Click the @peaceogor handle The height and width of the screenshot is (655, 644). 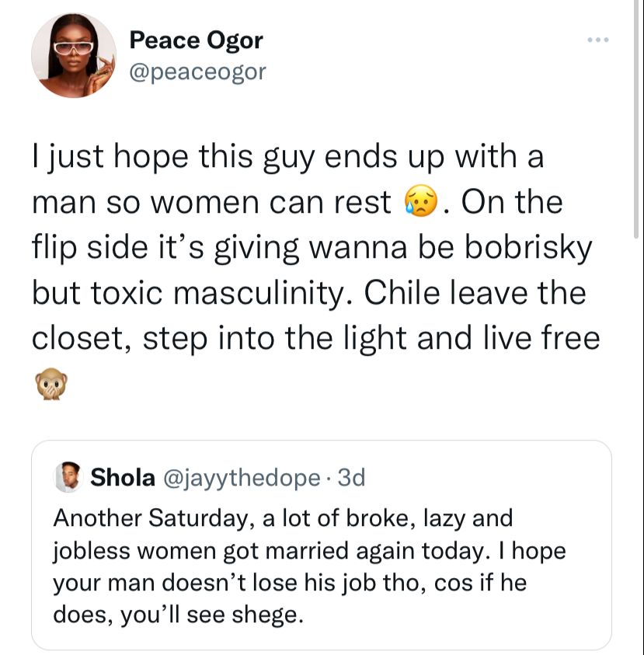(197, 71)
